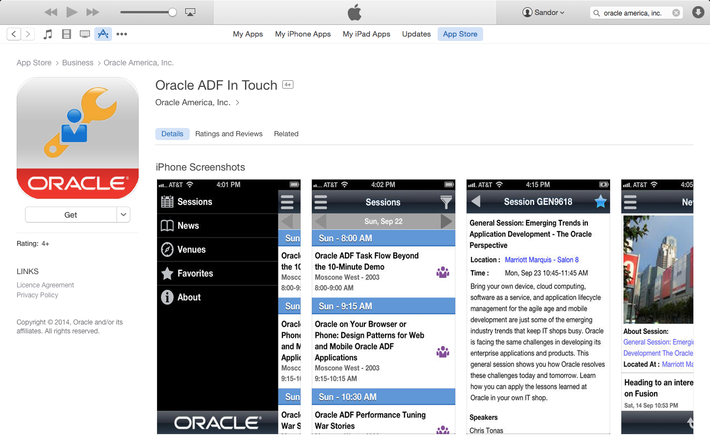Image resolution: width=710 pixels, height=443 pixels.
Task: Click Sessions calendar icon in first screenshot
Action: tap(167, 202)
